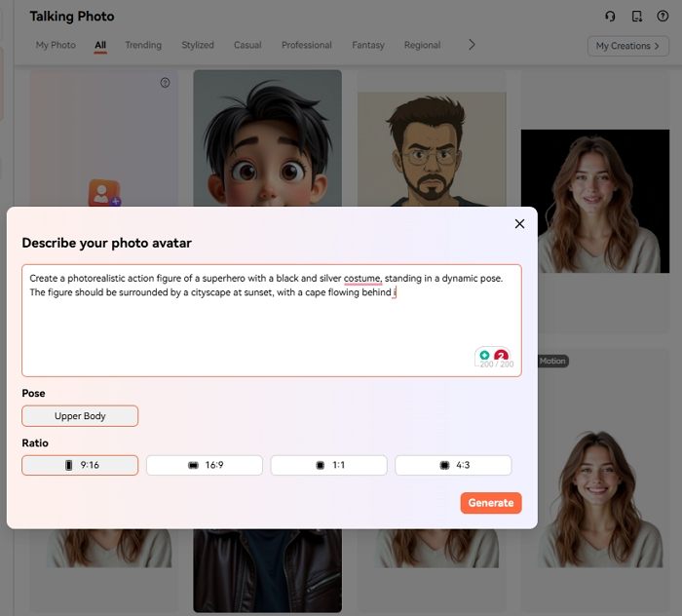This screenshot has height=616, width=682.
Task: Switch to Regional tab
Action: [422, 45]
